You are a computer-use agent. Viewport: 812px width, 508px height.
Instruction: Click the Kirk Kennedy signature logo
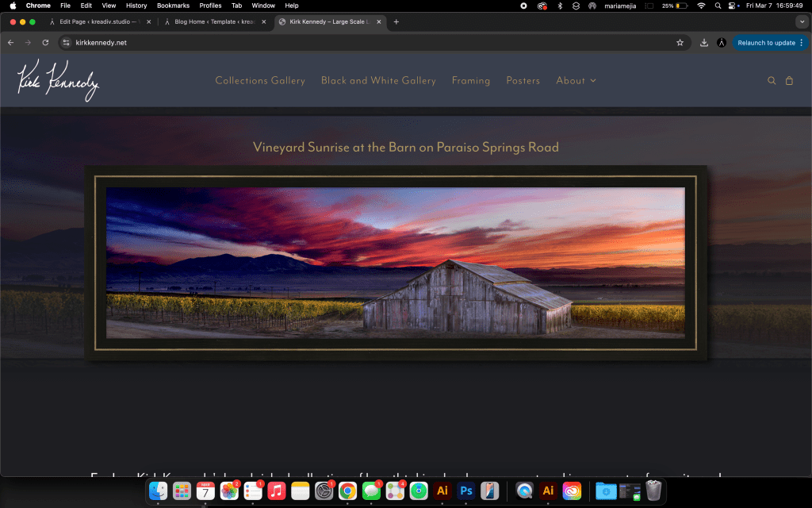pyautogui.click(x=58, y=81)
